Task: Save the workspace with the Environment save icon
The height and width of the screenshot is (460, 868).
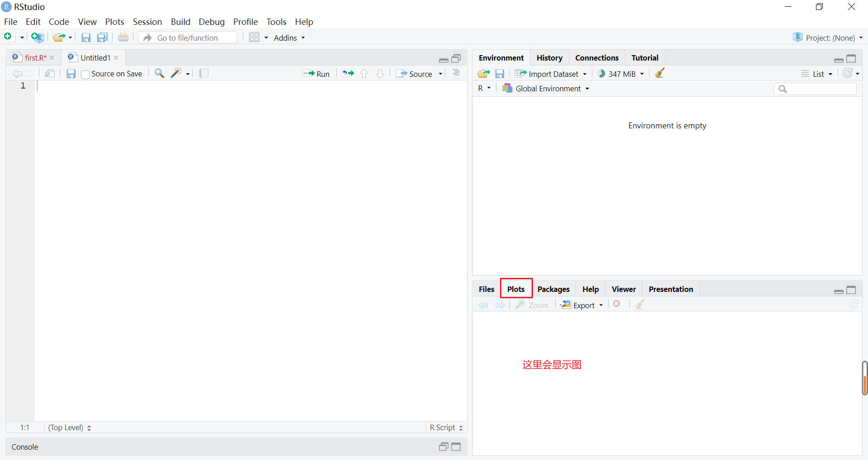Action: coord(500,73)
